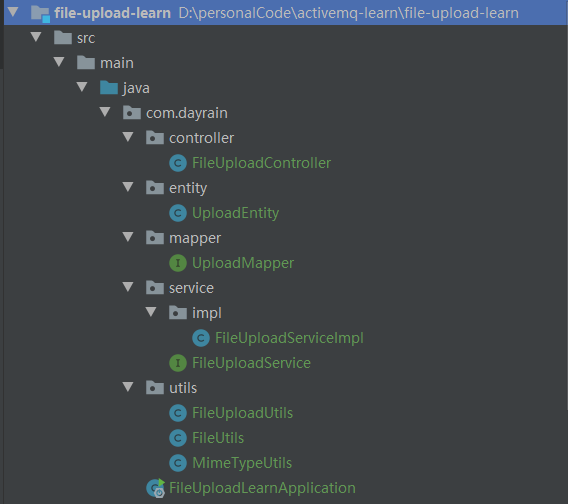Viewport: 568px width, 504px height.
Task: Open FileUploadController class file
Action: coord(261,163)
